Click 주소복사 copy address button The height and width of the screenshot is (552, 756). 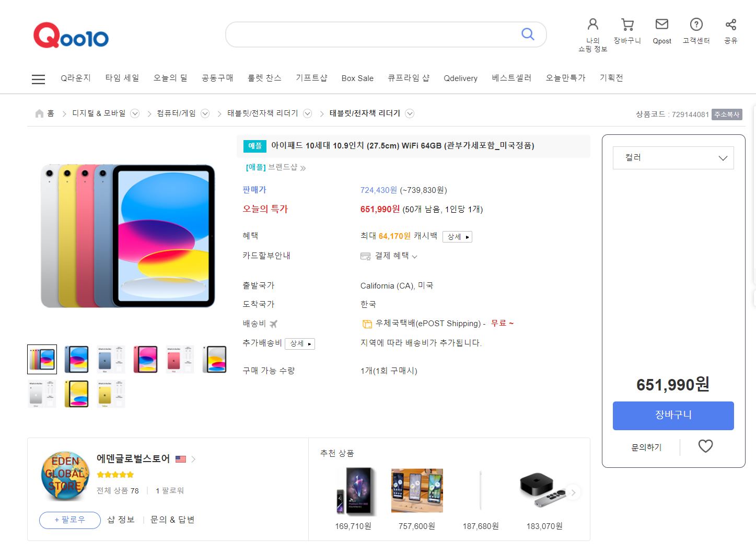click(x=727, y=114)
